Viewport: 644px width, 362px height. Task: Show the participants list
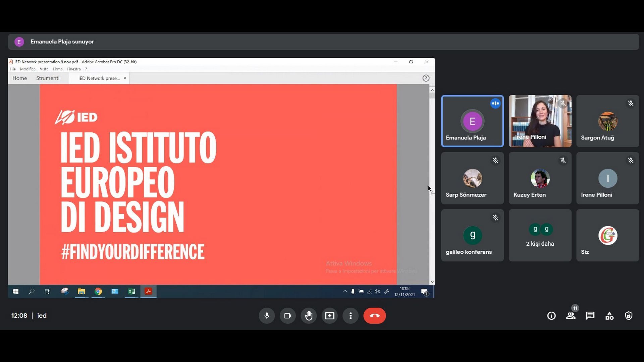[x=571, y=316]
